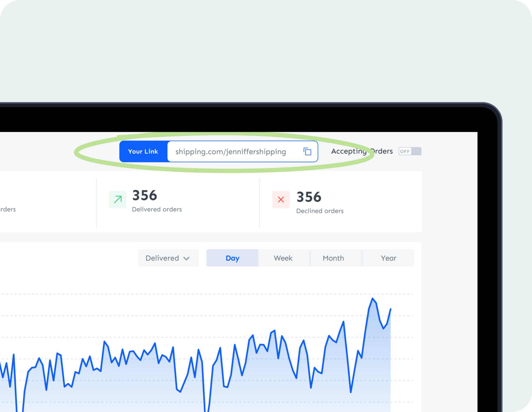Click the Your Link blue button
532x412 pixels.
pos(143,151)
